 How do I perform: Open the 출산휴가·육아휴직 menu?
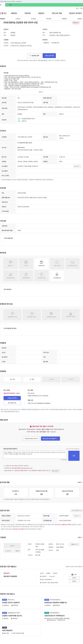(x=75, y=13)
